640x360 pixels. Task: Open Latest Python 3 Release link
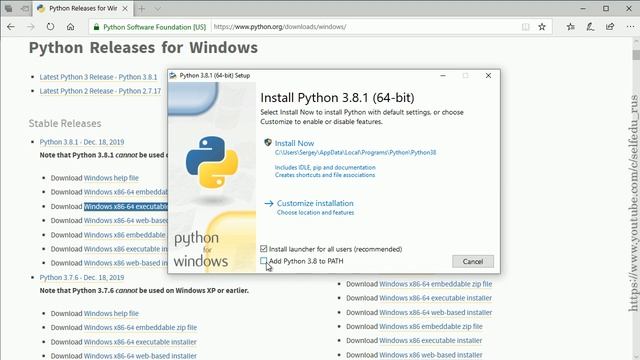(x=98, y=77)
